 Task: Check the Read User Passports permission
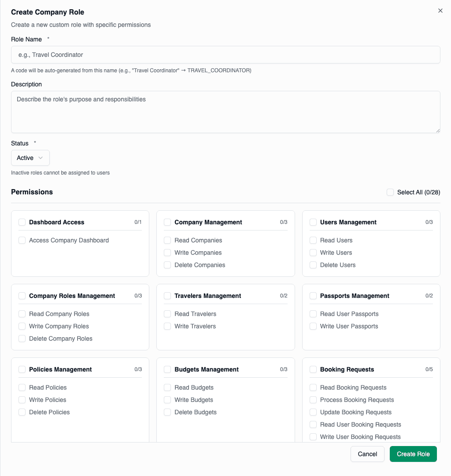(313, 314)
